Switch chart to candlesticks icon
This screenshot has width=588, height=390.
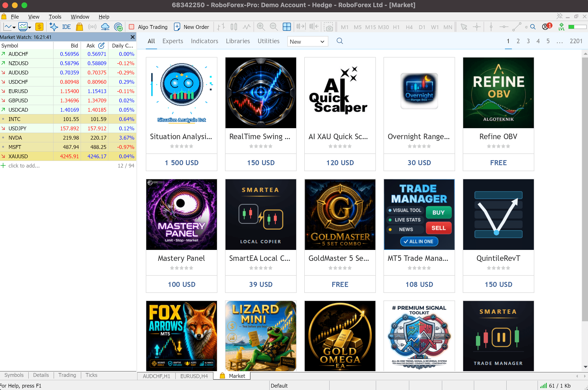(x=234, y=27)
